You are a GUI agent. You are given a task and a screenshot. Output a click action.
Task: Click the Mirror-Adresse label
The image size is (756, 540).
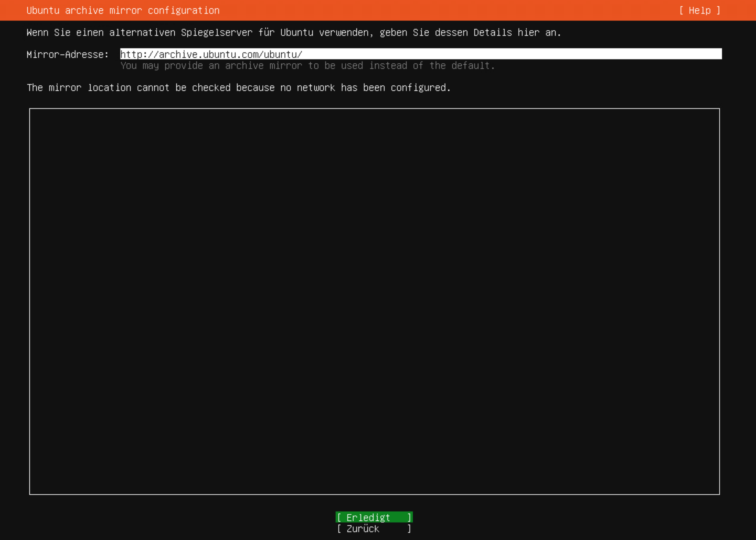(x=68, y=54)
